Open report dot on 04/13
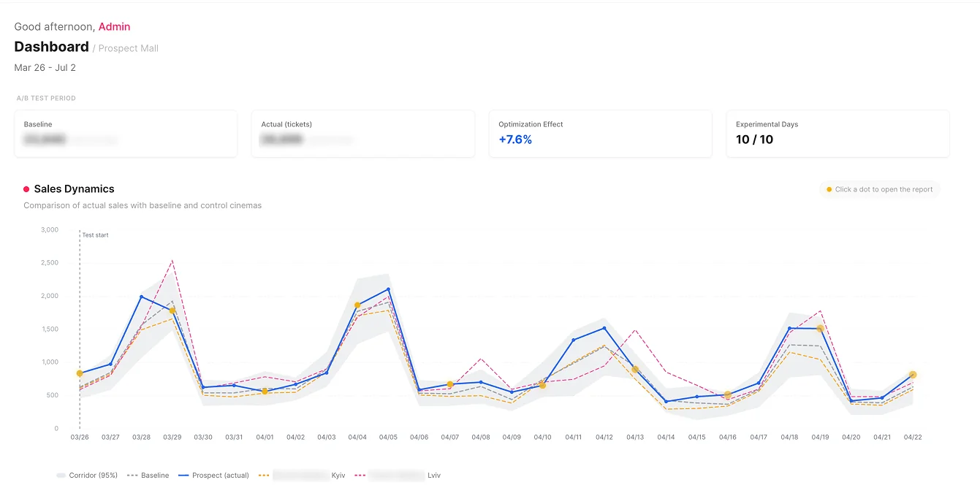This screenshot has height=496, width=980. [x=635, y=370]
